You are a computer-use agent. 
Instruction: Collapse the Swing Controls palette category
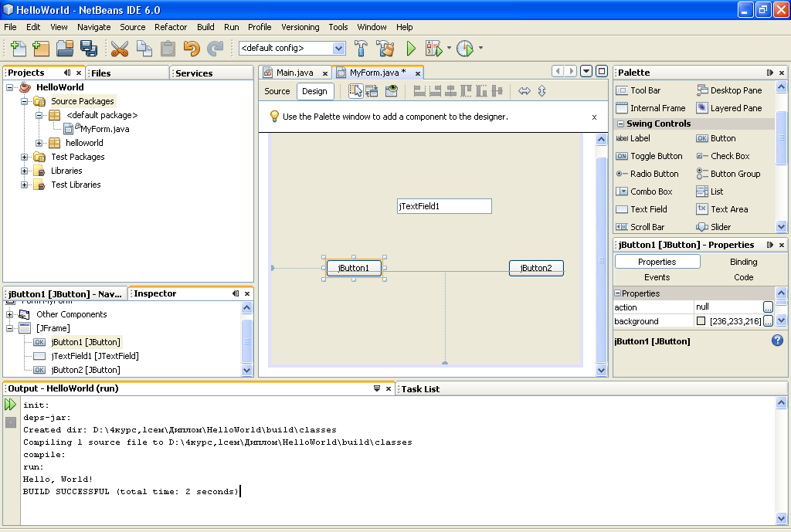coord(620,124)
